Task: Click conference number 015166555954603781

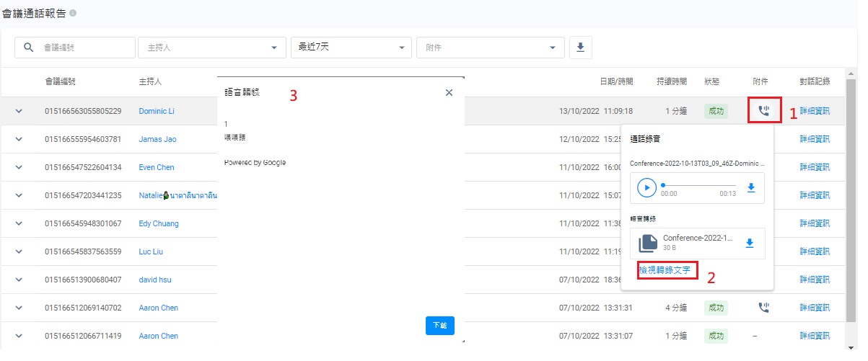Action: pyautogui.click(x=83, y=140)
